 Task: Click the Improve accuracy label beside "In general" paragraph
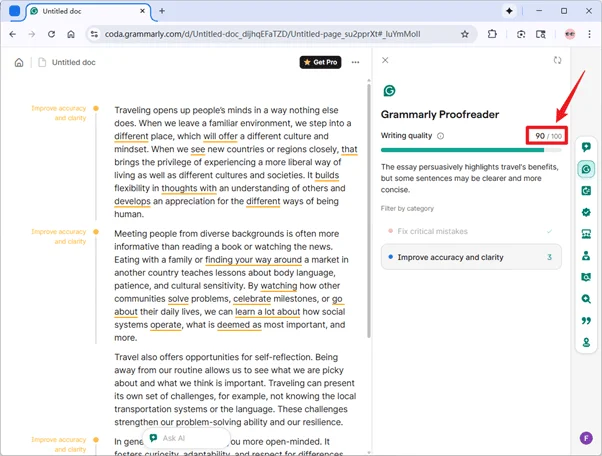pos(59,444)
